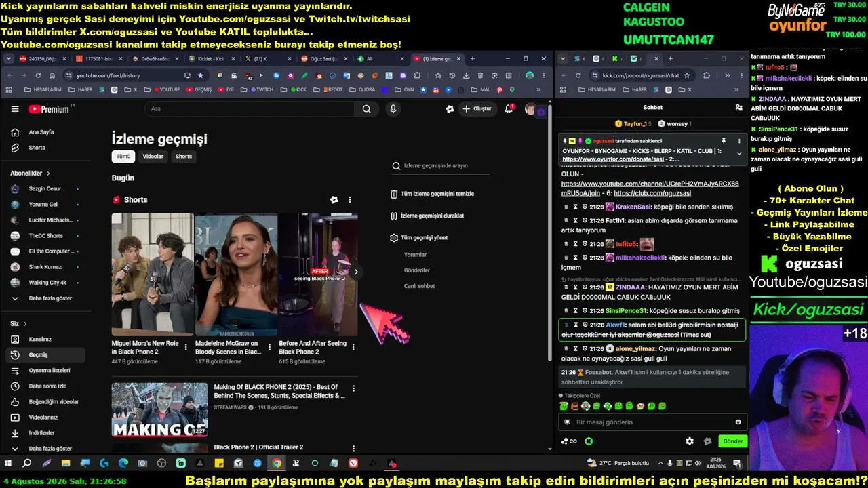Open options for Before And After short
The height and width of the screenshot is (488, 868).
pos(353,347)
